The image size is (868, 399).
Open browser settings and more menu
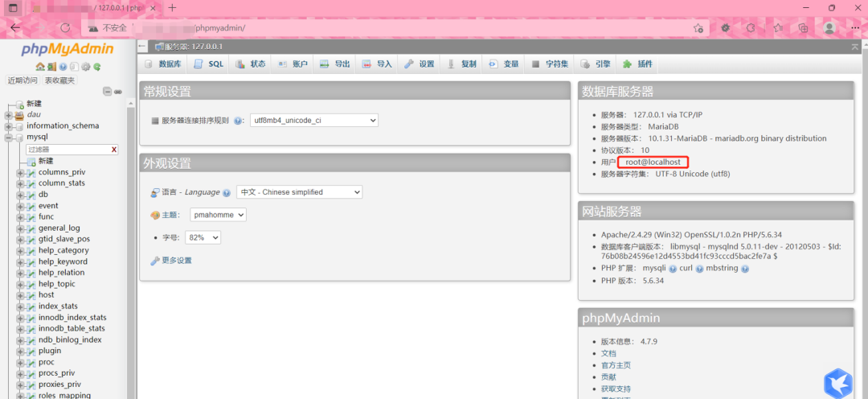click(x=856, y=27)
